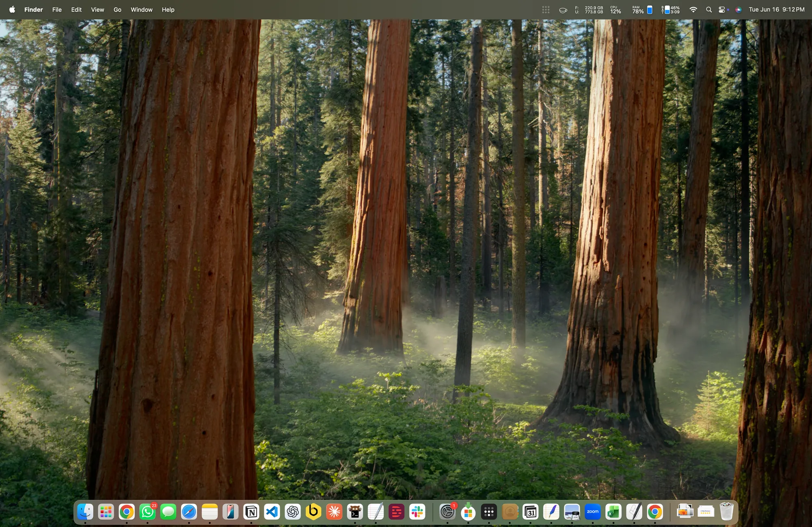Open the Apple menu
This screenshot has width=812, height=527.
point(12,9)
